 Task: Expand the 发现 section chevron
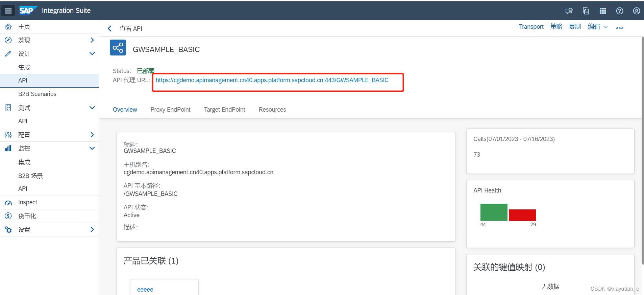(x=92, y=40)
